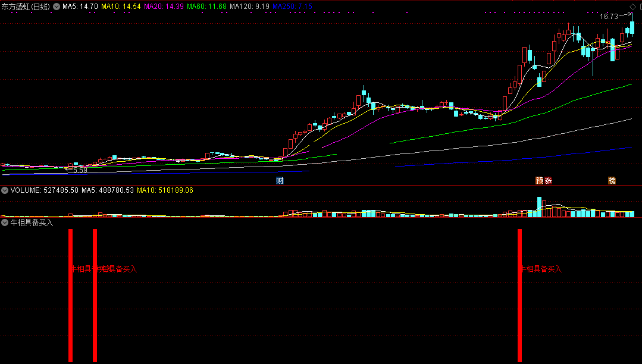Select the MA5: 14.70 price average label
Screen dimensions: 642x364
click(80, 7)
